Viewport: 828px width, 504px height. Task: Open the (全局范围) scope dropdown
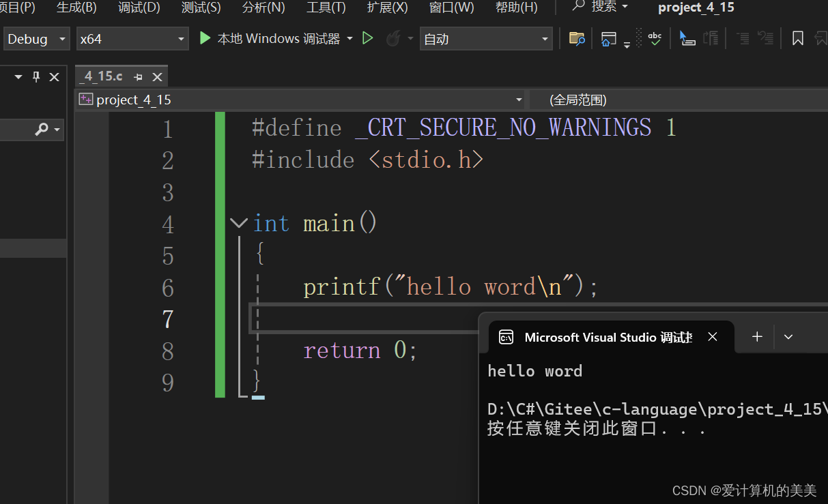[679, 100]
